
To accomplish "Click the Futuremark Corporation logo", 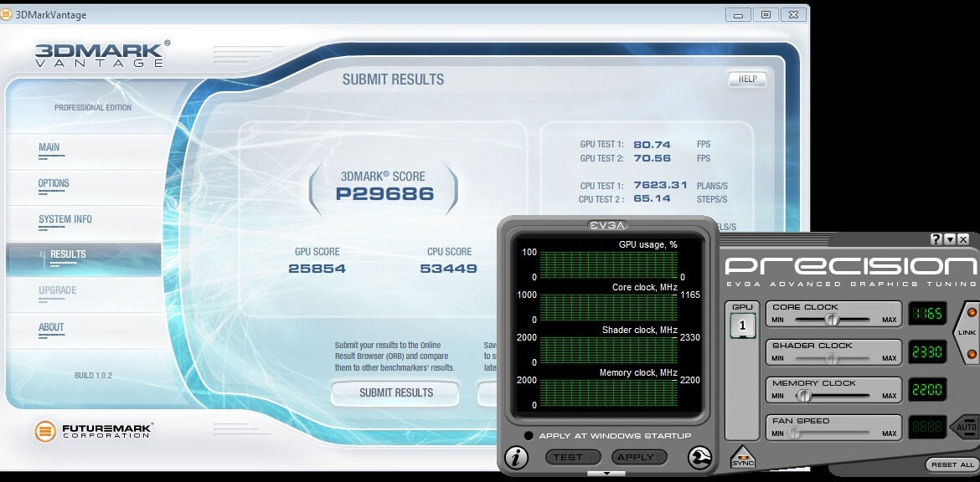I will click(46, 431).
